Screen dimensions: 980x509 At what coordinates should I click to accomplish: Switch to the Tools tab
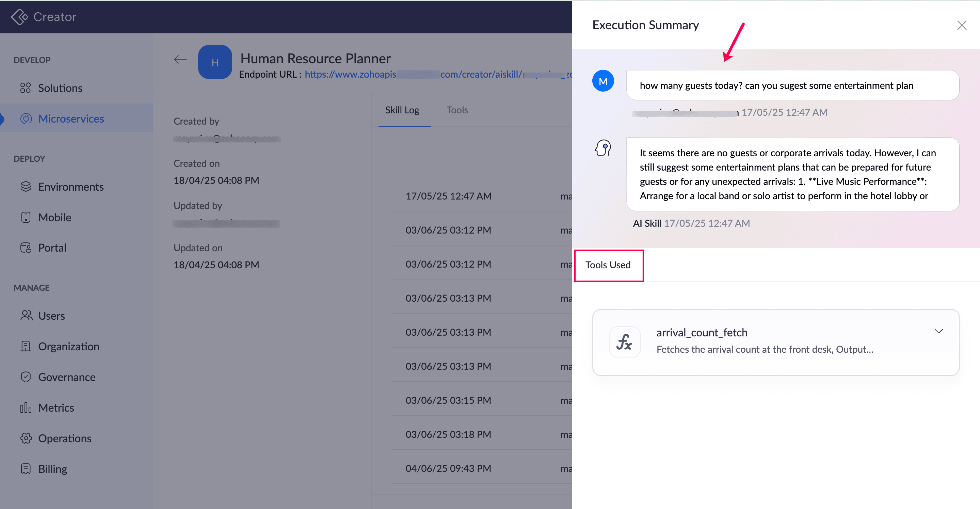(457, 110)
